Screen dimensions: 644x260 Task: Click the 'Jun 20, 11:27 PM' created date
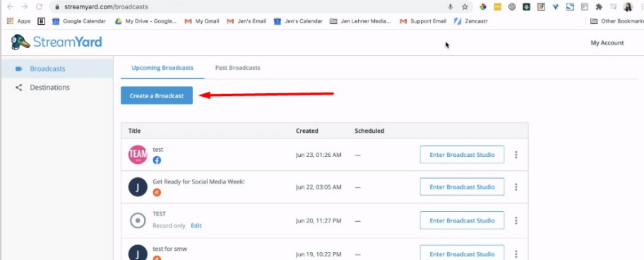318,220
